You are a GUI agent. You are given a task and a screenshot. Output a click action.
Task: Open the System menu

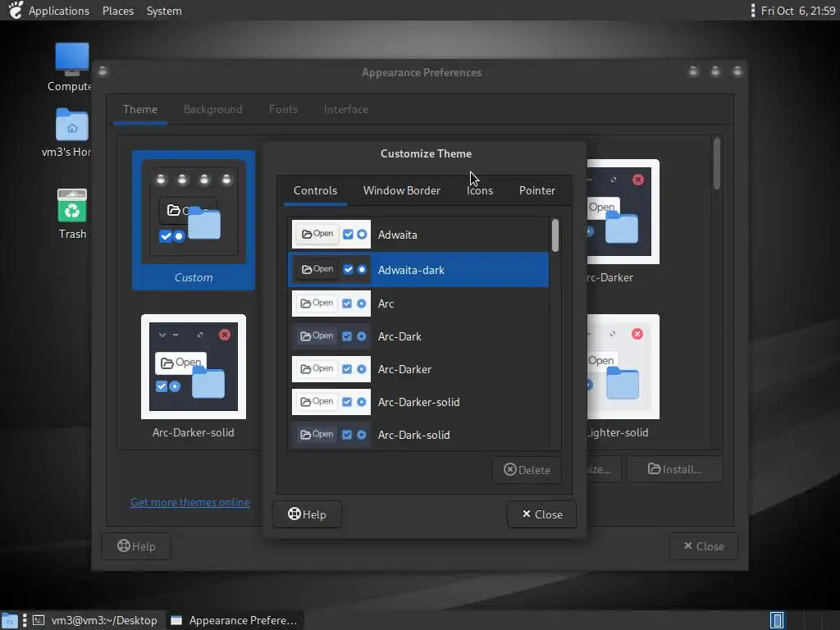tap(164, 11)
